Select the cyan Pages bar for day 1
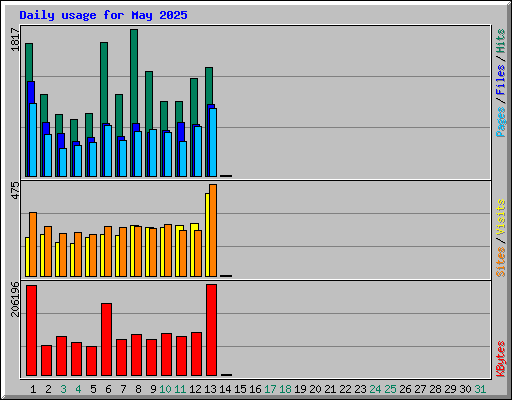Image resolution: width=512 pixels, height=400 pixels. (33, 140)
